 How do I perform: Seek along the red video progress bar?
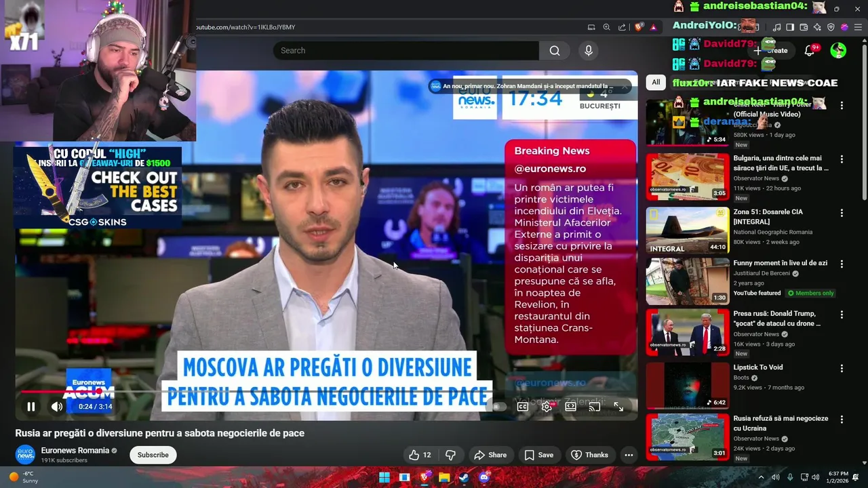(x=325, y=391)
